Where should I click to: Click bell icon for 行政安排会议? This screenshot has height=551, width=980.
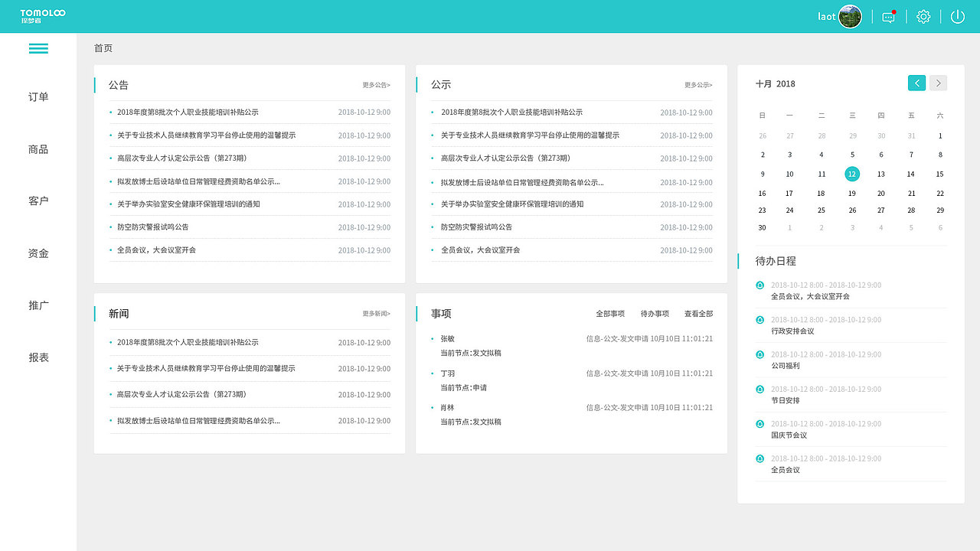pos(759,320)
